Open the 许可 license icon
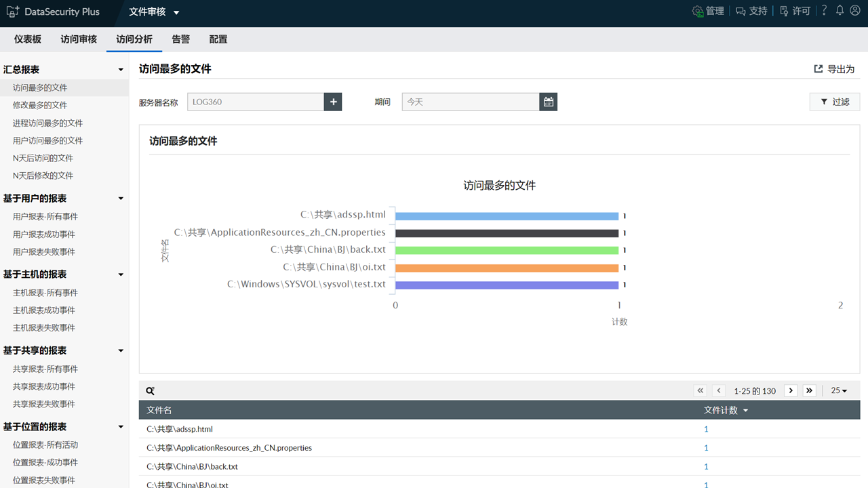The image size is (868, 488). 783,11
